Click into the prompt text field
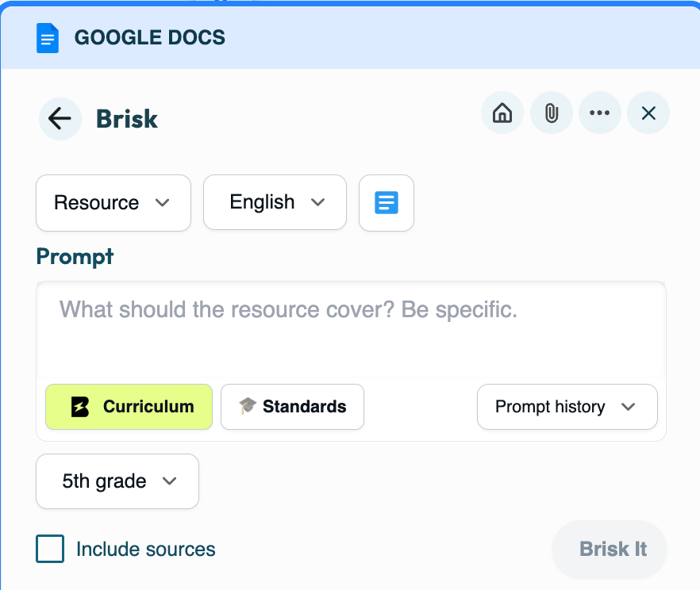This screenshot has height=590, width=700. [351, 329]
